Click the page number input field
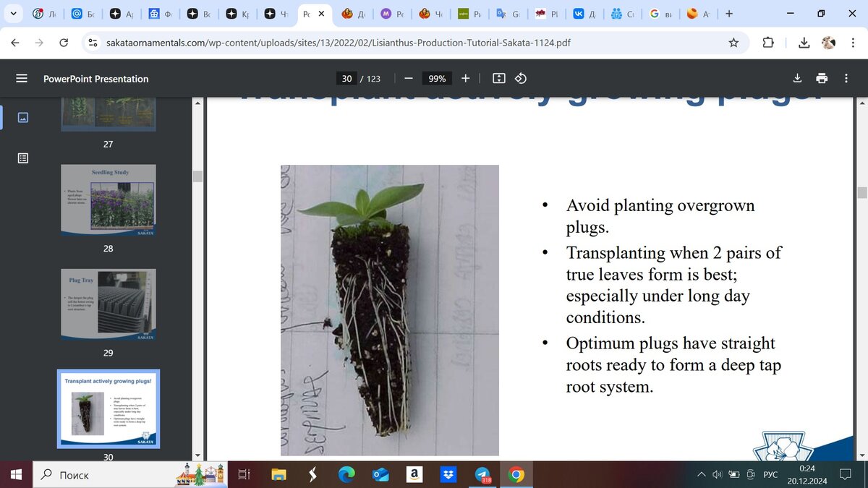 click(x=346, y=78)
